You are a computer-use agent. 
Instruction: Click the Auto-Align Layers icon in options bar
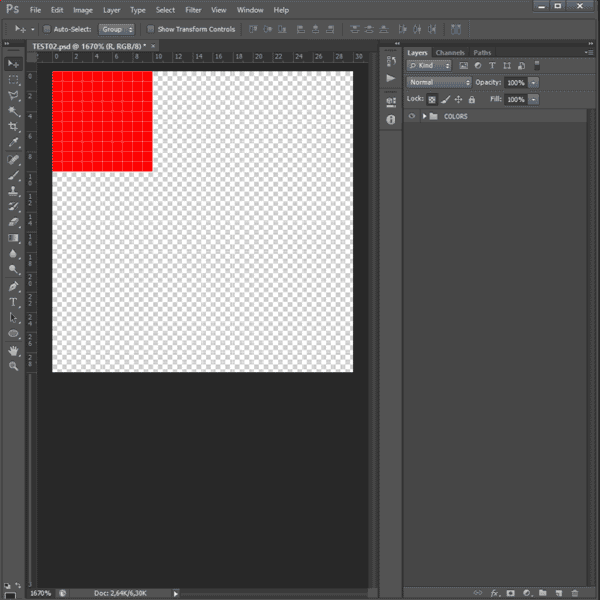(x=456, y=29)
